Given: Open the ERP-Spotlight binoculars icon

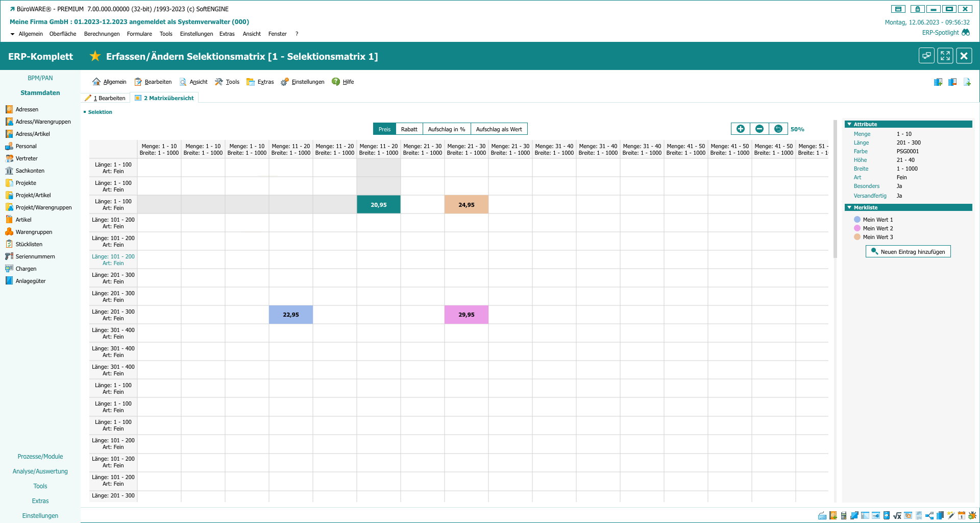Looking at the screenshot, I should [965, 33].
